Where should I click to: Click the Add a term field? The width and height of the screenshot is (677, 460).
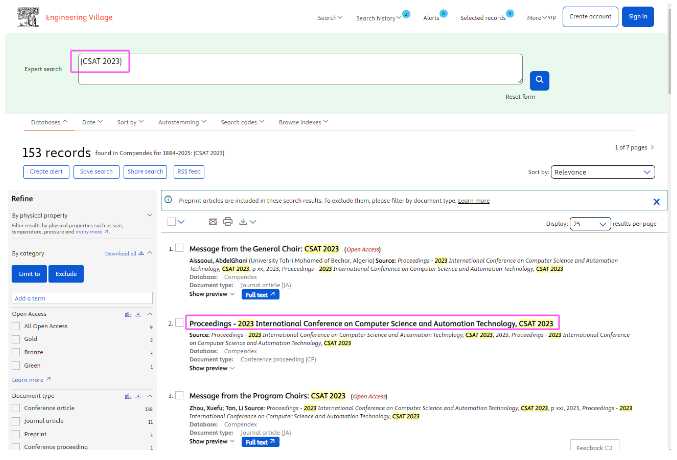click(82, 298)
